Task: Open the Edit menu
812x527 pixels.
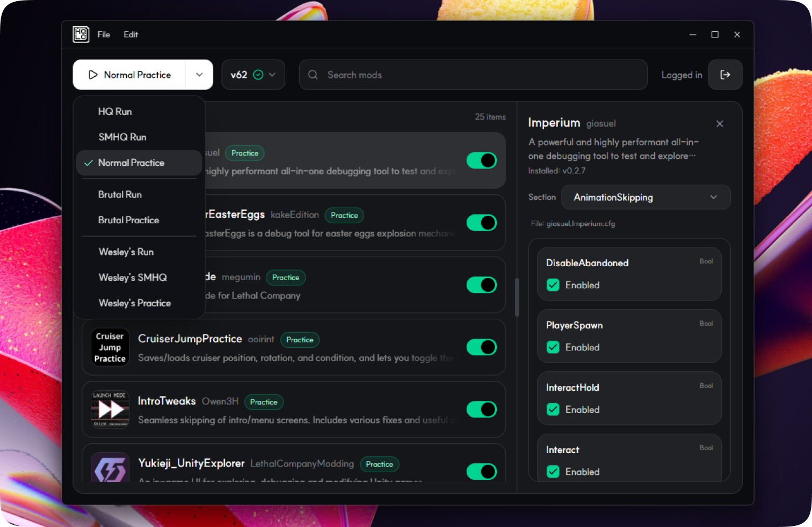Action: pos(130,34)
